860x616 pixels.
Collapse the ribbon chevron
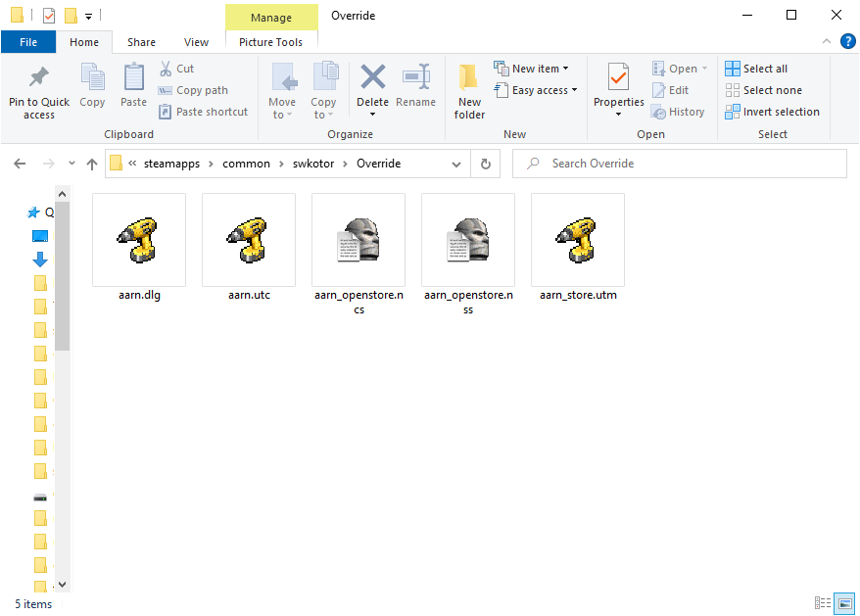tap(826, 42)
